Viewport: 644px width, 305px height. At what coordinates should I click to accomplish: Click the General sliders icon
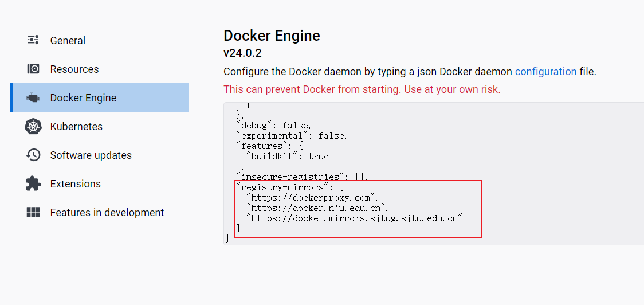(x=33, y=40)
